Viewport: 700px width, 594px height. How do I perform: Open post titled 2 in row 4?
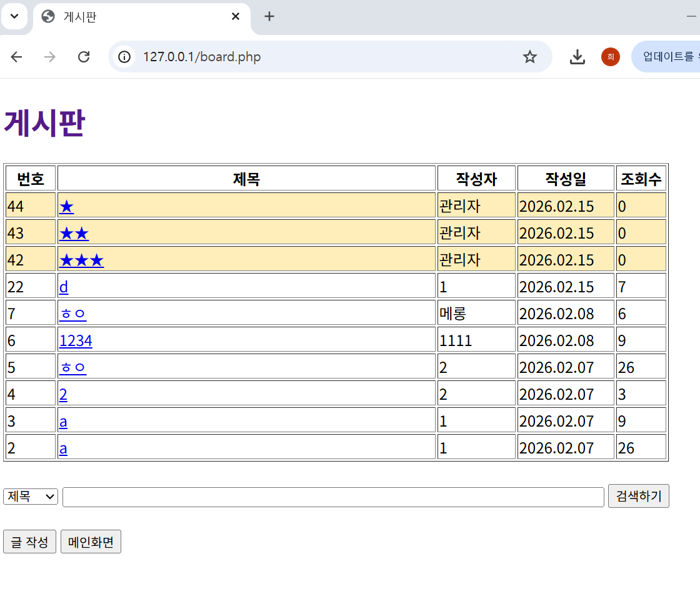pos(63,394)
